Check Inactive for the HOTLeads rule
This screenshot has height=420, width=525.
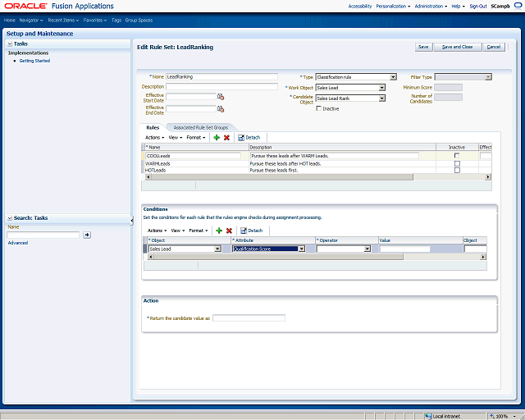pos(457,170)
